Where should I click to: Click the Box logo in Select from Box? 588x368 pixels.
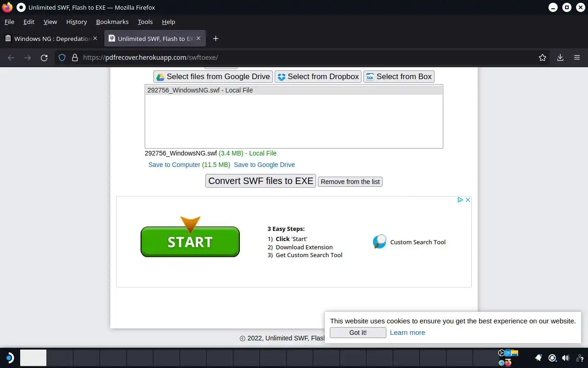[370, 77]
